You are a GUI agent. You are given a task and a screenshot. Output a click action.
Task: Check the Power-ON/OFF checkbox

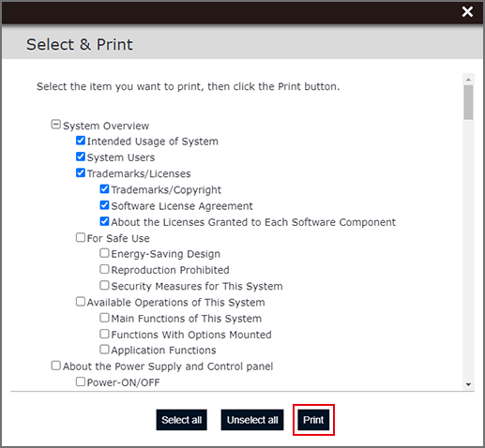[81, 381]
